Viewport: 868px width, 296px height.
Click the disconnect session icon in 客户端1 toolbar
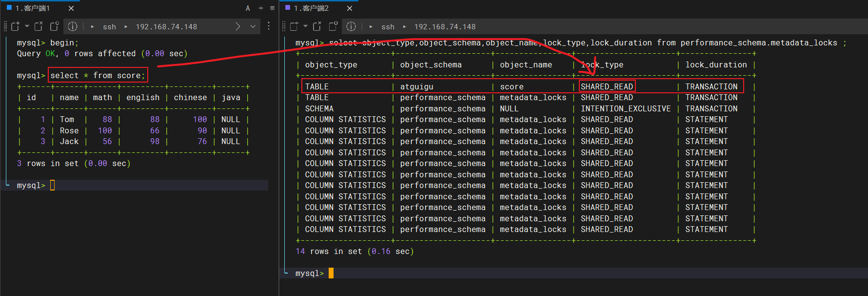pos(39,26)
